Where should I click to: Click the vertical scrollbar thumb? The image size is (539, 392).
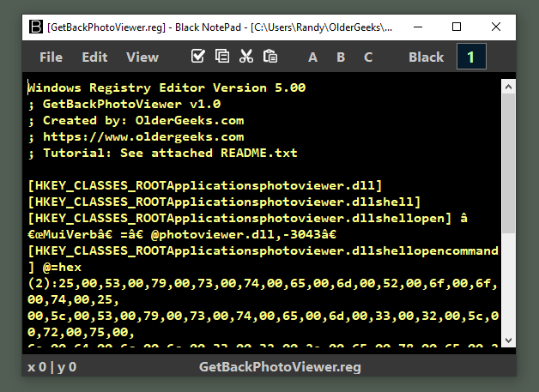pos(508,164)
